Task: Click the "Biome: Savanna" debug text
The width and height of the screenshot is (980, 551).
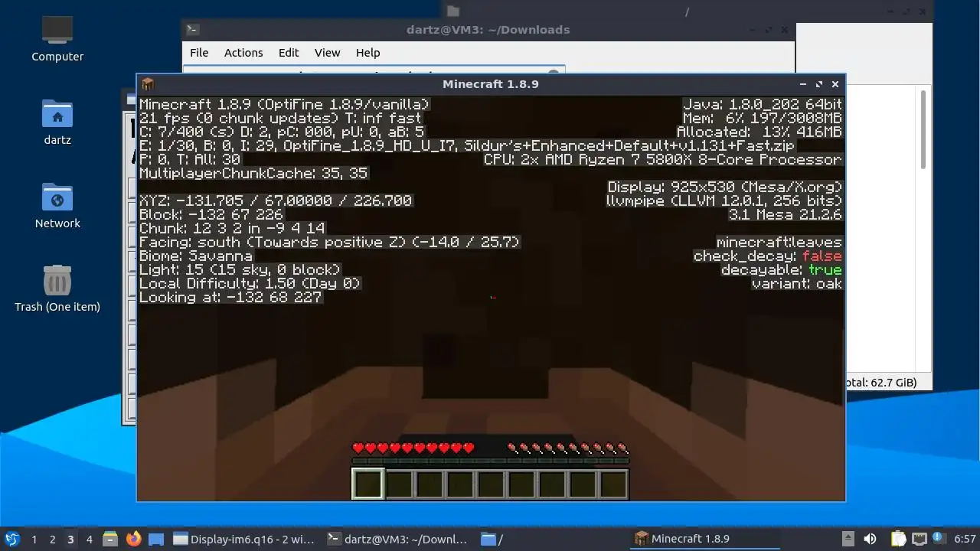Action: [196, 256]
